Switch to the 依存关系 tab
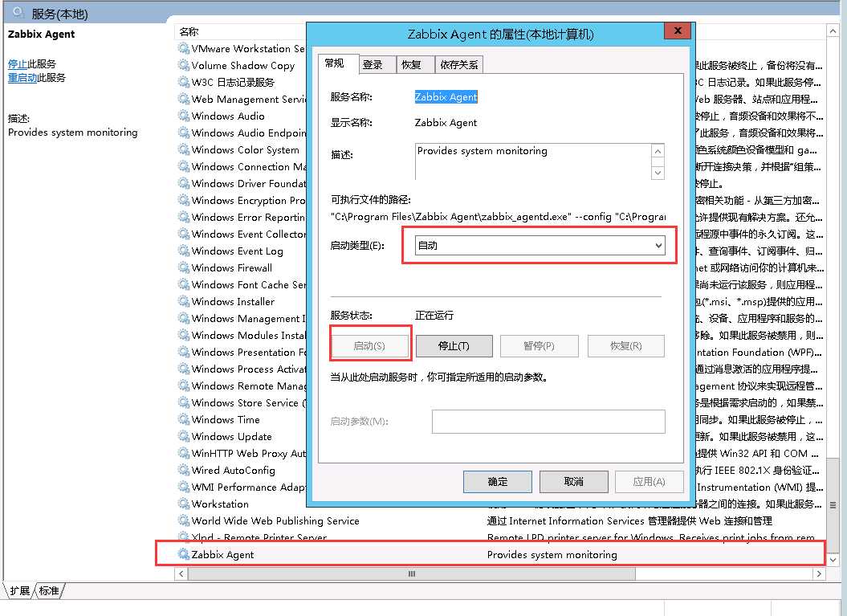847x616 pixels. (459, 65)
